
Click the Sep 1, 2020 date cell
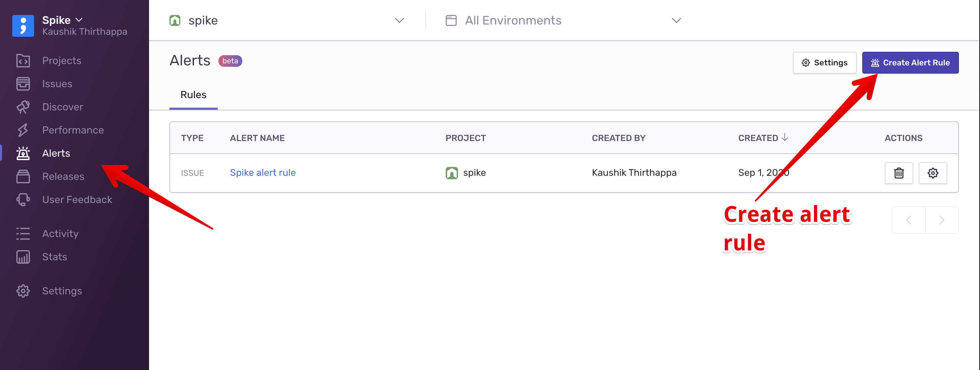click(x=764, y=173)
